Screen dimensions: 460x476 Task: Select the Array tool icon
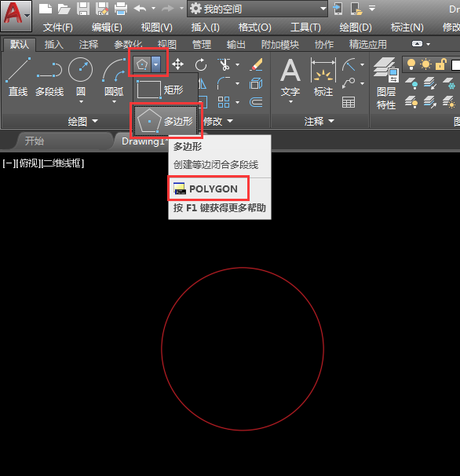224,102
